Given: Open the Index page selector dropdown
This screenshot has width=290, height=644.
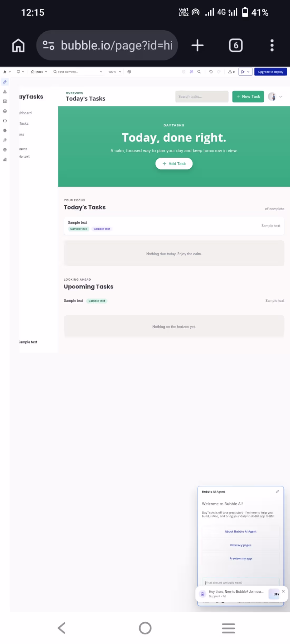Looking at the screenshot, I should (39, 72).
